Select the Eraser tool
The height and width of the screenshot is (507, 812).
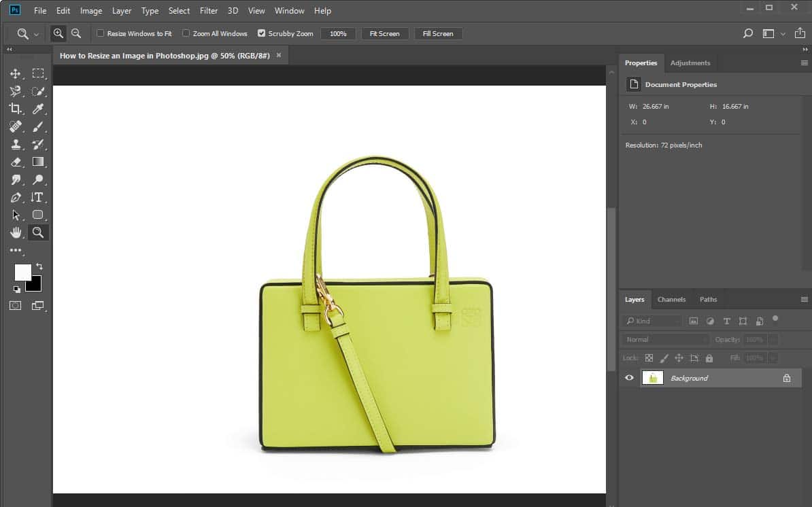pos(15,162)
